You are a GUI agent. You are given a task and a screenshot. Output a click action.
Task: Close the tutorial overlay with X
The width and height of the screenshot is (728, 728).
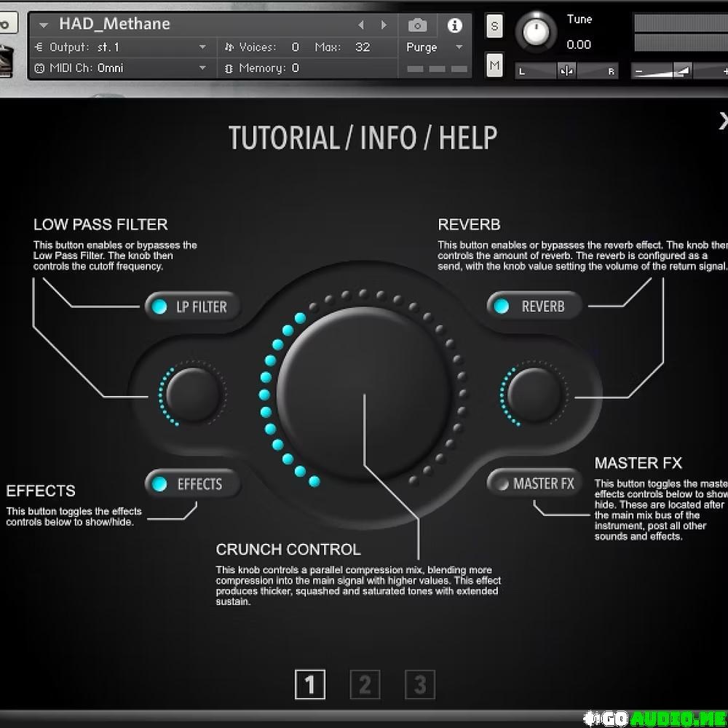723,120
